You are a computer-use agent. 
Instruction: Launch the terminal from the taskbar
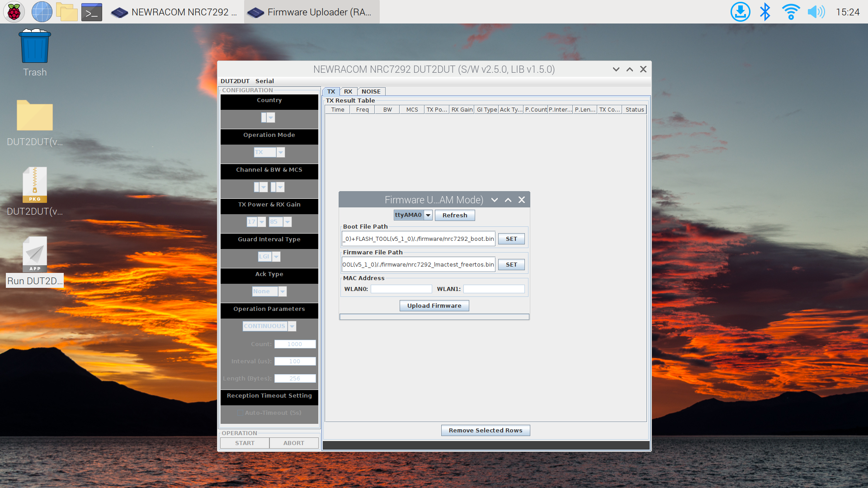pos(92,12)
